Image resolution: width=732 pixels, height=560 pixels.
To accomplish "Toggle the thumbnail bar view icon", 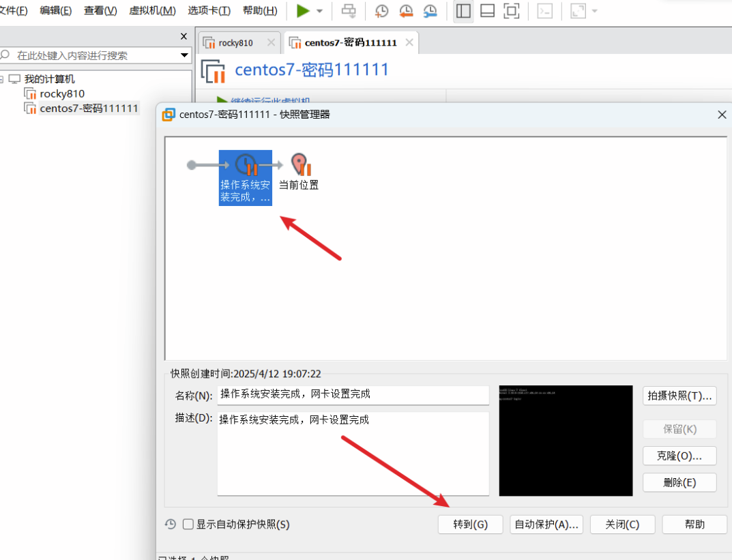I will pos(487,11).
